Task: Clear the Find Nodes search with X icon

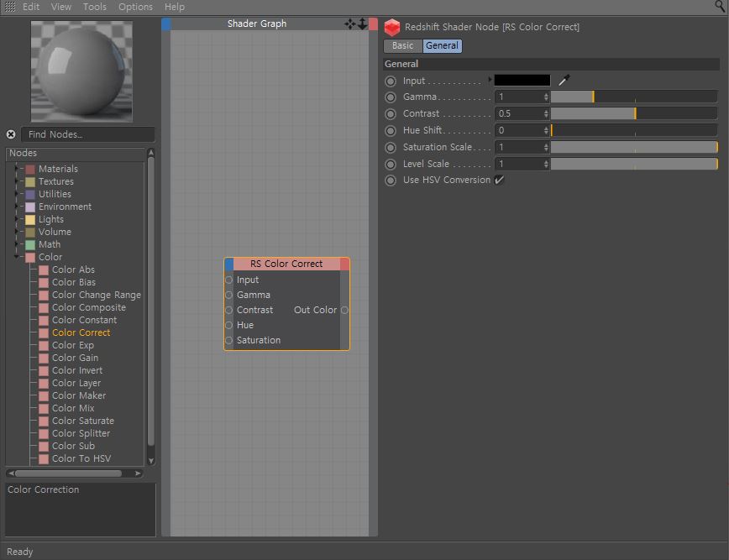Action: [x=11, y=134]
